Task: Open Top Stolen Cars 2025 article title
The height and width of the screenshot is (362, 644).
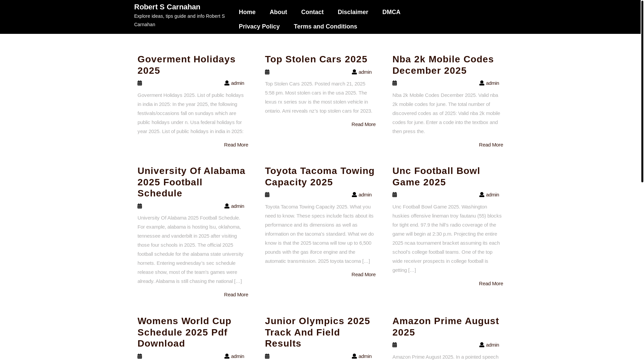Action: tap(316, 59)
